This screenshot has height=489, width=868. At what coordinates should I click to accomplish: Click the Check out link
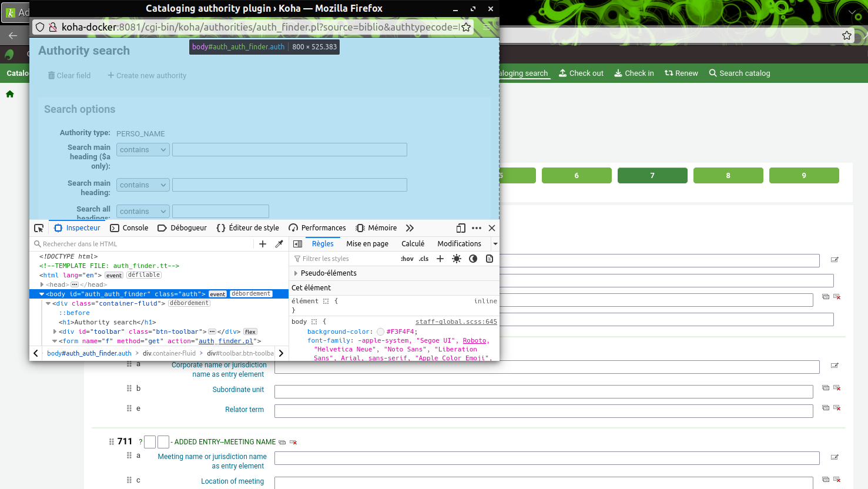pyautogui.click(x=581, y=73)
